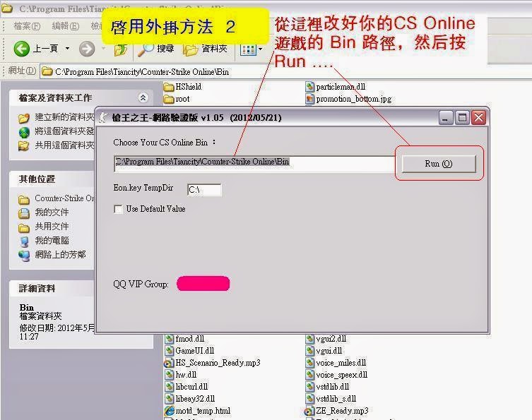Screen dimensions: 532x420
Task: Select libeay32.dll file
Action: (189, 399)
